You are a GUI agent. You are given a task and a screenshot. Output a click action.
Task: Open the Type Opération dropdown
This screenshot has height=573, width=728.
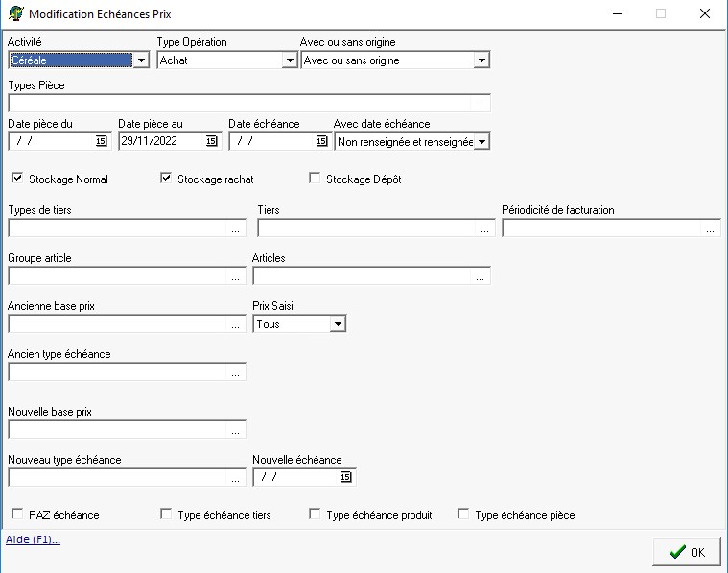(x=289, y=60)
